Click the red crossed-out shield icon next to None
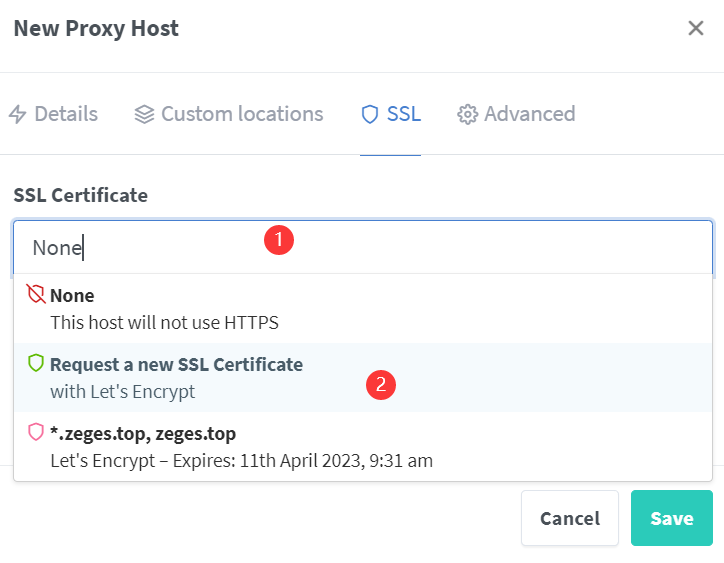724x563 pixels. click(x=36, y=295)
